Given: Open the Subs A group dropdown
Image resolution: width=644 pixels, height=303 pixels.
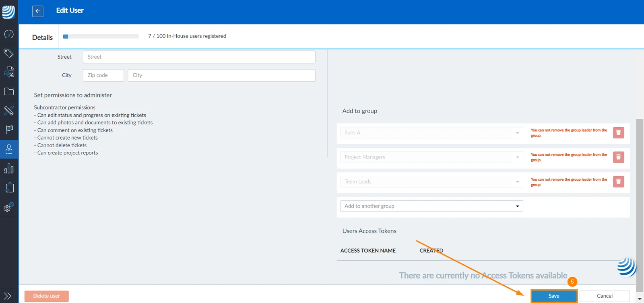Looking at the screenshot, I should 431,133.
